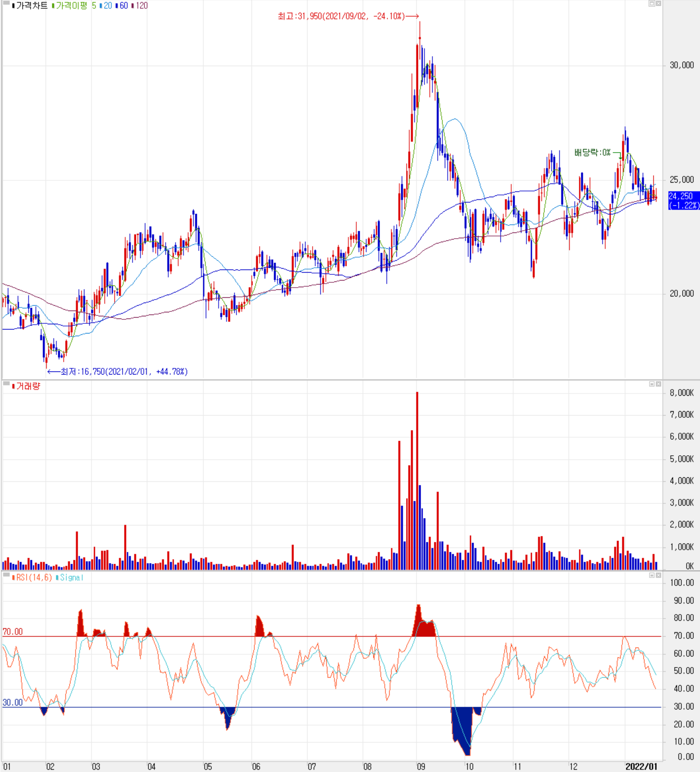Image resolution: width=700 pixels, height=772 pixels.
Task: Select the Signal legend label
Action: tap(72, 577)
